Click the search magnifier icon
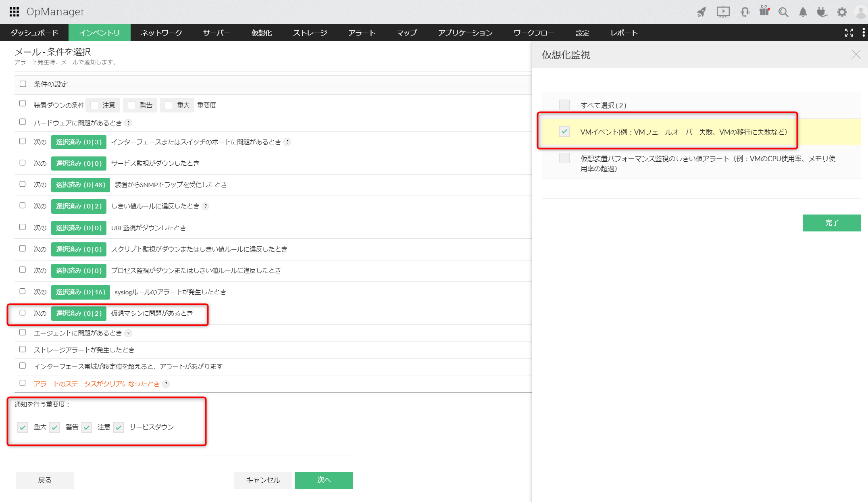 (783, 12)
